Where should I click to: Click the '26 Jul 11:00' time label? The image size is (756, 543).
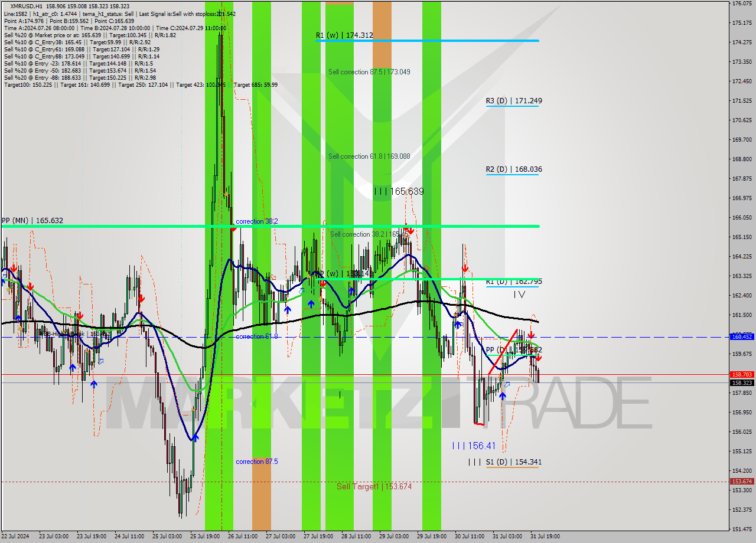[243, 537]
